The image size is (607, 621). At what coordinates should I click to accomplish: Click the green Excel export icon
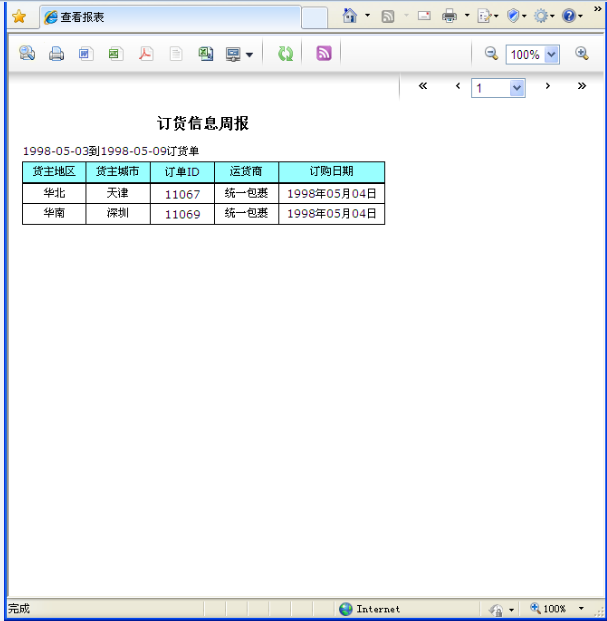(x=206, y=53)
